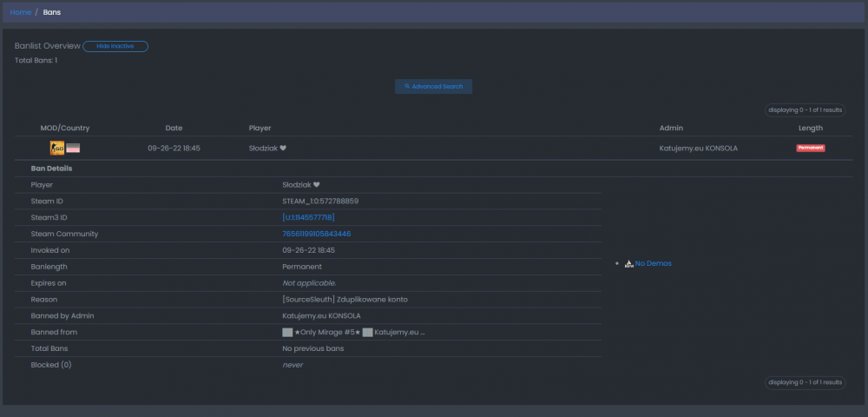Viewport: 868px width, 417px height.
Task: Click ban row date 09-26-22 18:45
Action: (174, 149)
